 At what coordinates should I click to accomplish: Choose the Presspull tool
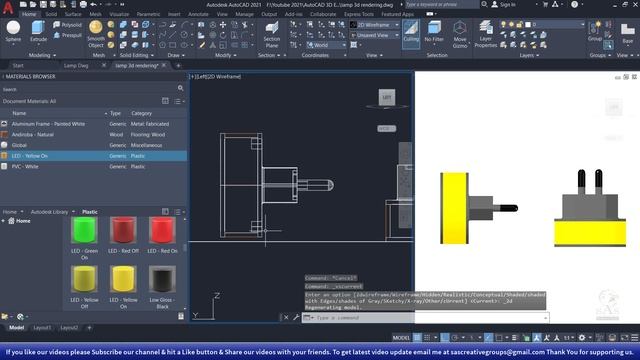pyautogui.click(x=67, y=35)
